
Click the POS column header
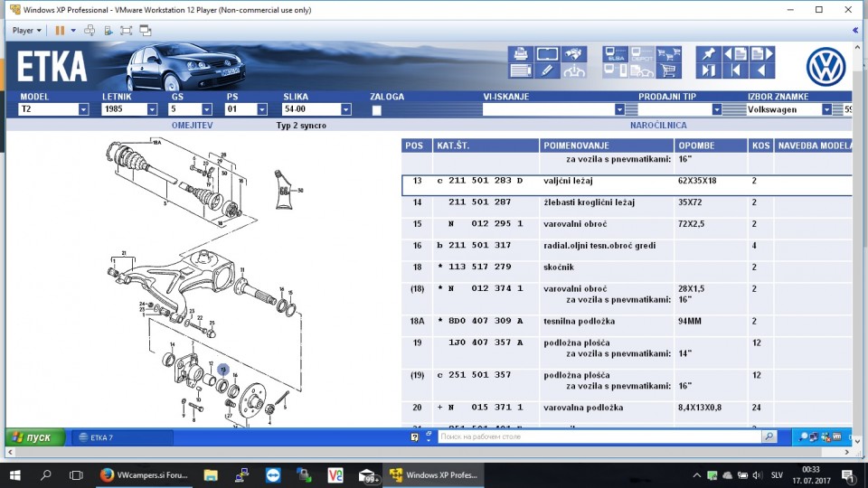[x=417, y=145]
